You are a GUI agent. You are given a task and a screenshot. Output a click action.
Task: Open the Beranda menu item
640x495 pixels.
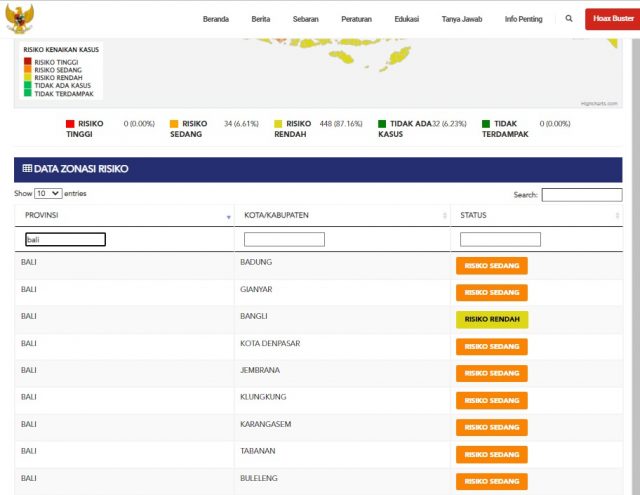tap(217, 19)
